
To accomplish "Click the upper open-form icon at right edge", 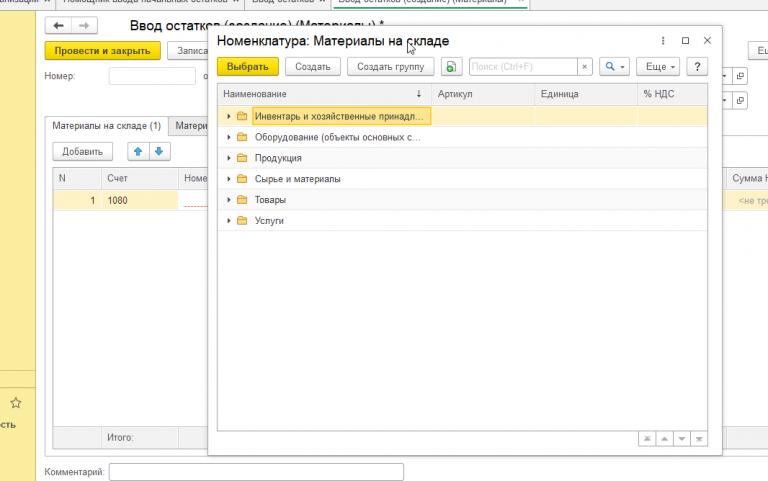I will tap(740, 76).
